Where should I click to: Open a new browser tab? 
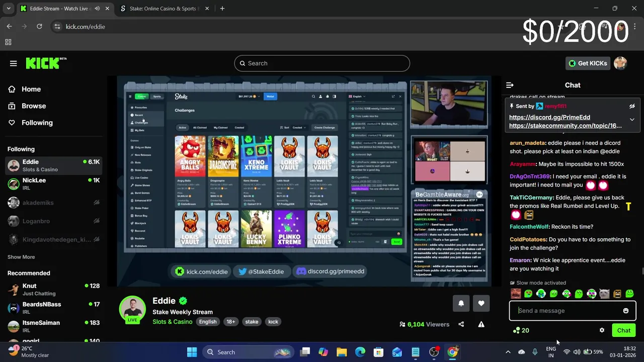(x=222, y=9)
